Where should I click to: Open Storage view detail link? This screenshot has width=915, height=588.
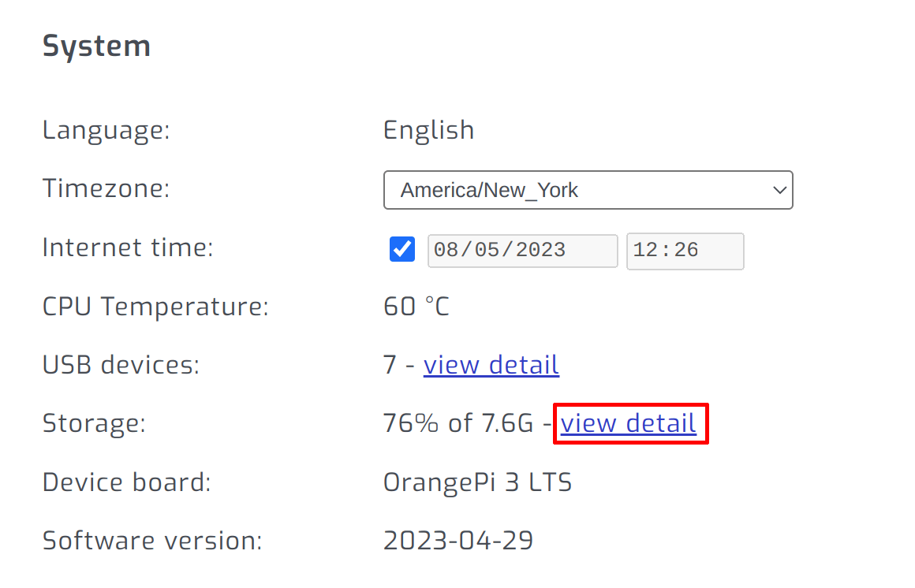click(628, 423)
